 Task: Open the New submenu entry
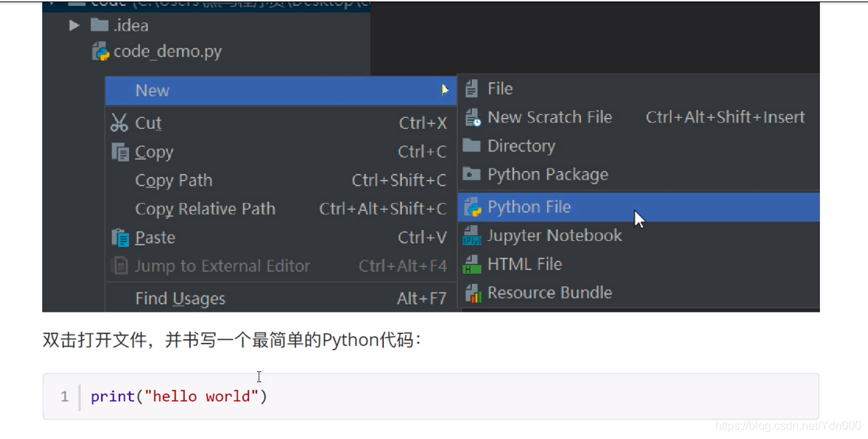(x=280, y=90)
